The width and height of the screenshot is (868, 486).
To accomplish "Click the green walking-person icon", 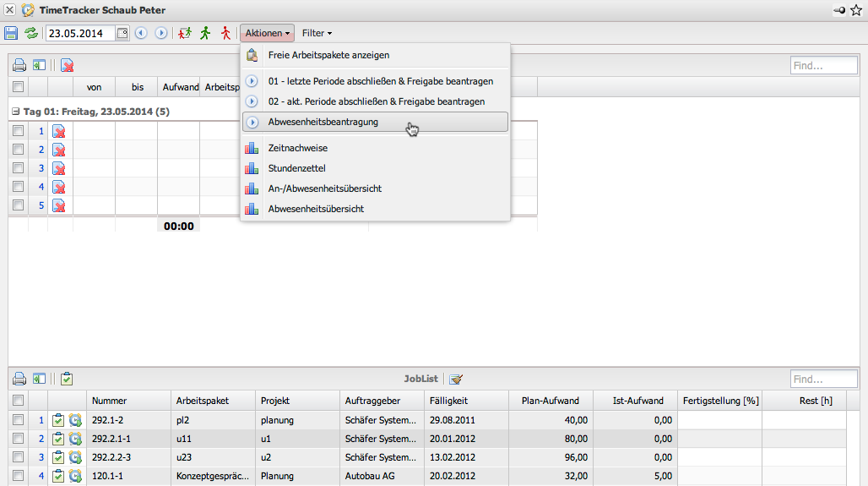I will (x=205, y=33).
